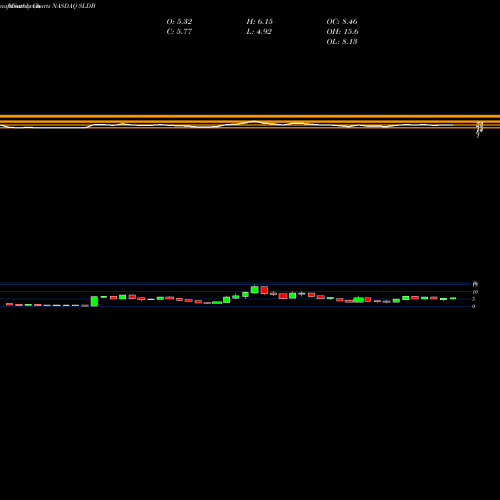Image resolution: width=500 pixels, height=500 pixels.
Task: Click the OL: 8.13 value
Action: pyautogui.click(x=342, y=42)
